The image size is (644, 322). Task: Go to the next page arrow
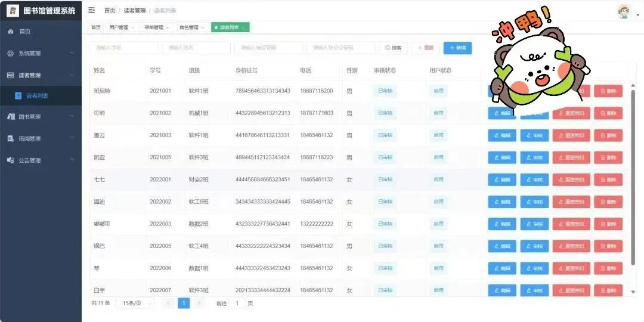pyautogui.click(x=200, y=303)
